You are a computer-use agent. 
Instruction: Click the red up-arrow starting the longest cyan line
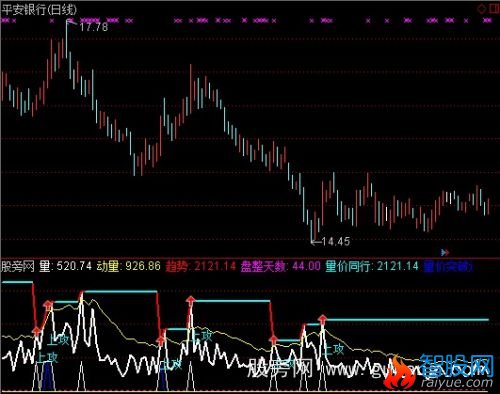322,319
